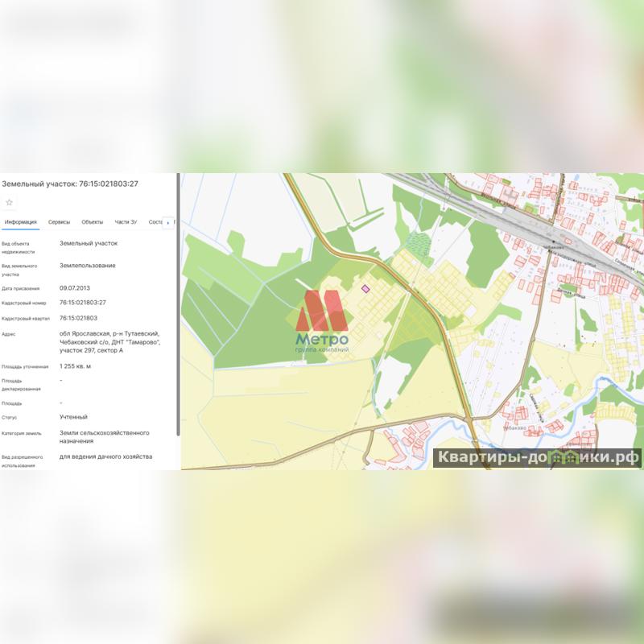Click the area value 1 255 кв. м
644x644 pixels.
76,366
